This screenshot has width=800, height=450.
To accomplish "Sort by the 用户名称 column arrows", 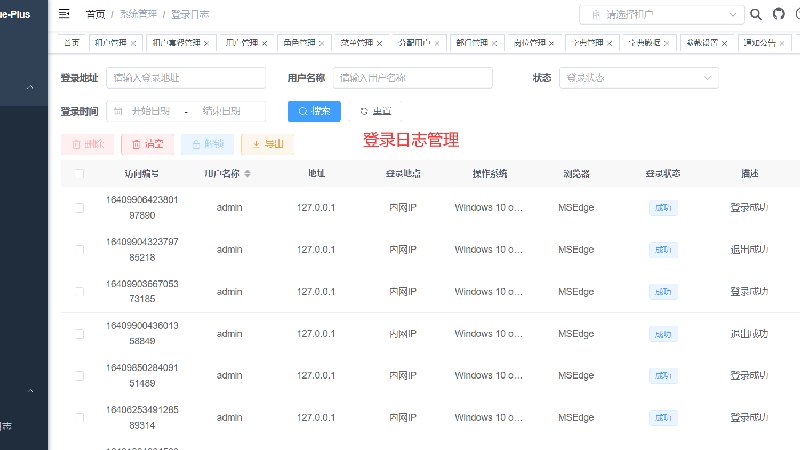I will click(x=247, y=173).
